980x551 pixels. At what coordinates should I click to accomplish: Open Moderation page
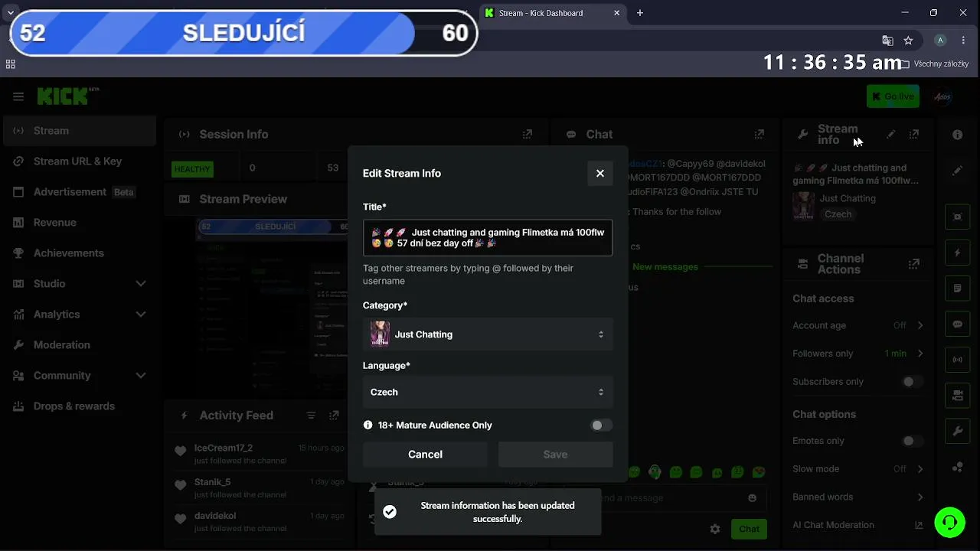[x=80, y=345]
